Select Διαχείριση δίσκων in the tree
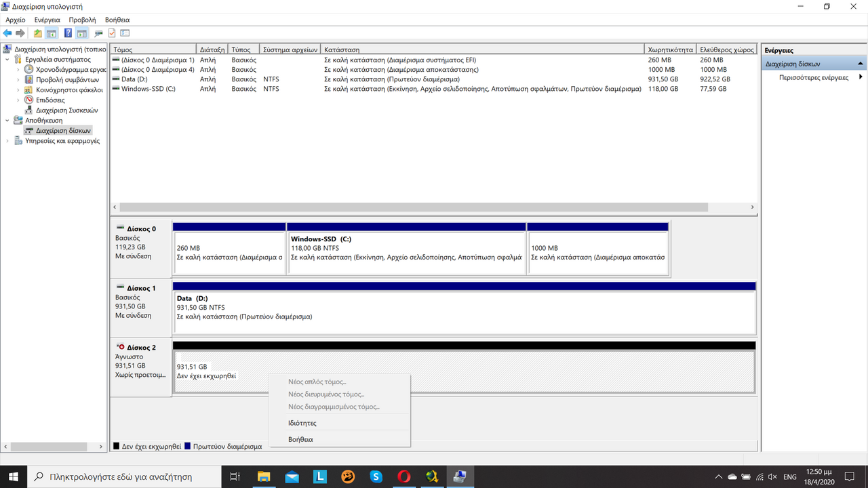This screenshot has height=488, width=868. (63, 130)
